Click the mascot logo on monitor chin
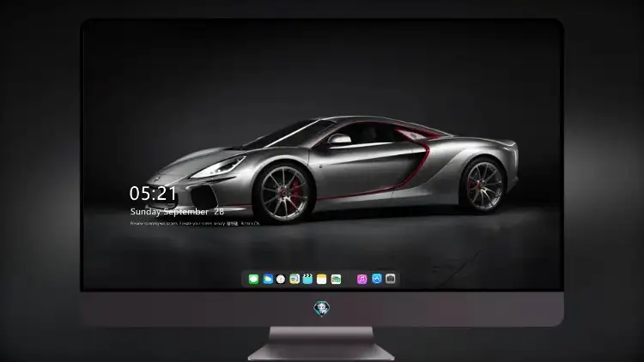 pyautogui.click(x=322, y=308)
